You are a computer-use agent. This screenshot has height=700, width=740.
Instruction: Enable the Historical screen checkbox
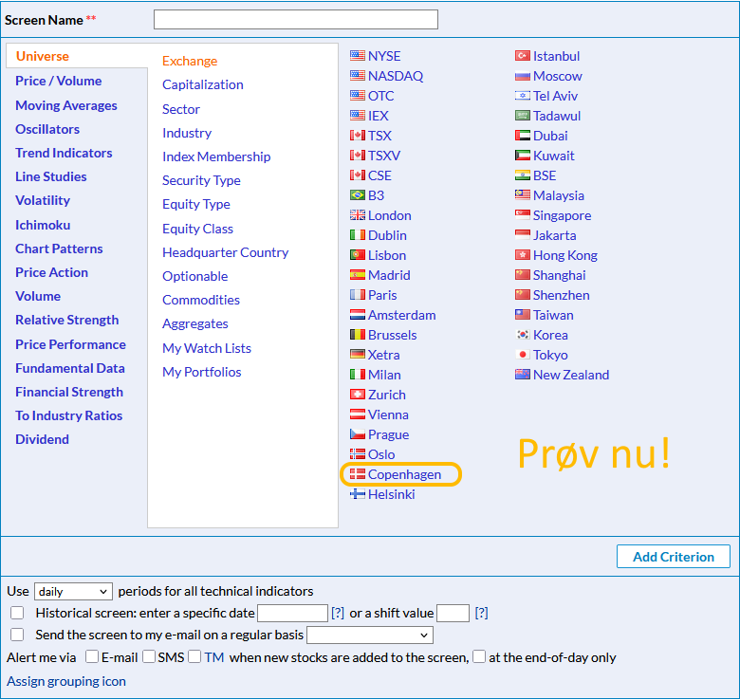[17, 613]
